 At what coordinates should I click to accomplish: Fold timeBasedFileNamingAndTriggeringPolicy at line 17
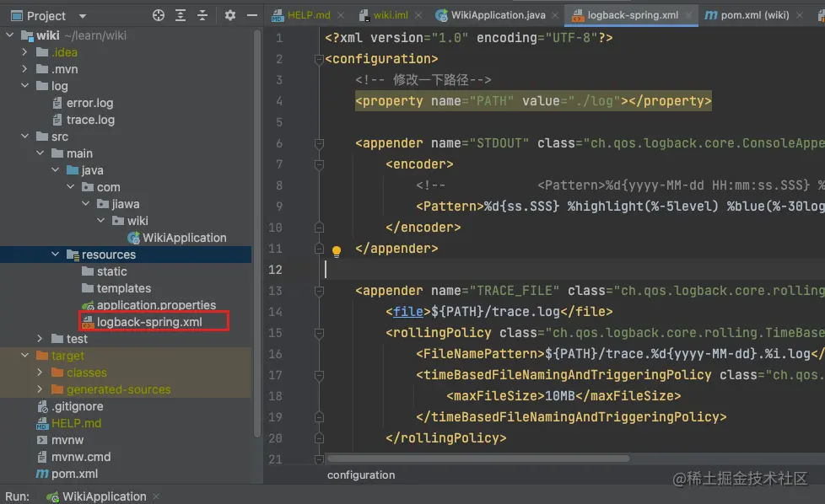click(x=319, y=375)
